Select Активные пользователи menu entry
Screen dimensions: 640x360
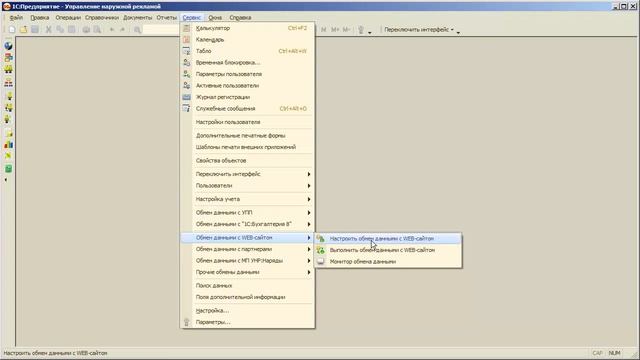point(247,86)
